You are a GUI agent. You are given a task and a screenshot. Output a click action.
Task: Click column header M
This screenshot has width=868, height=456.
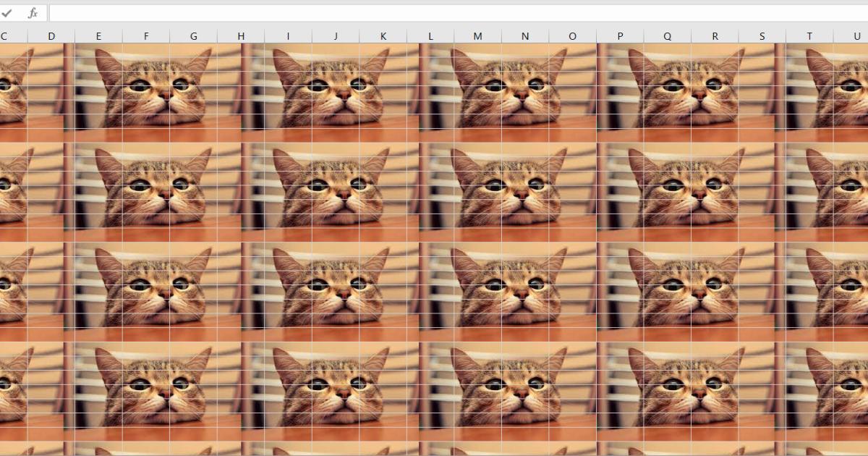(x=478, y=34)
